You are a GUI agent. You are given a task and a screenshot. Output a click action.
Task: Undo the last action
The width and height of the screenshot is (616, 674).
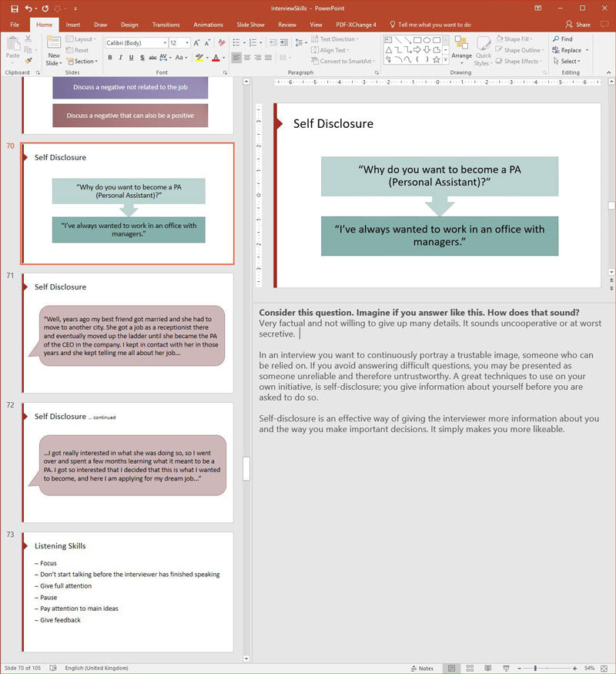28,8
